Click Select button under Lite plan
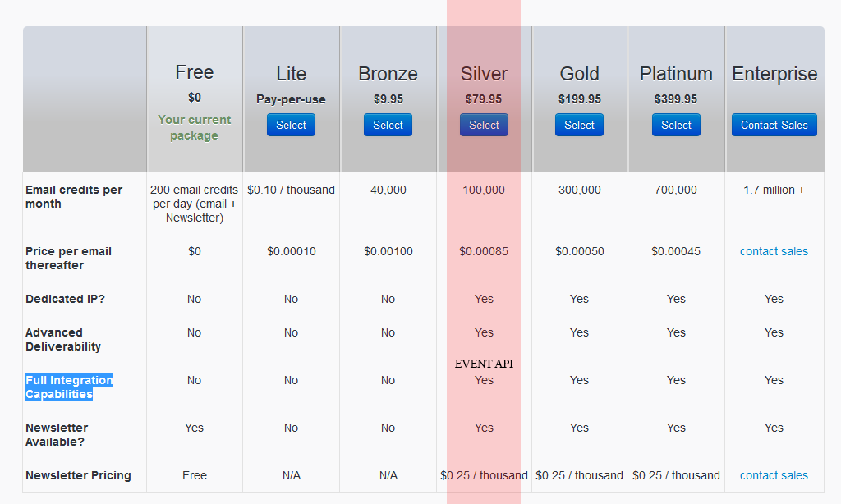Screen dimensions: 841x504 [291, 125]
